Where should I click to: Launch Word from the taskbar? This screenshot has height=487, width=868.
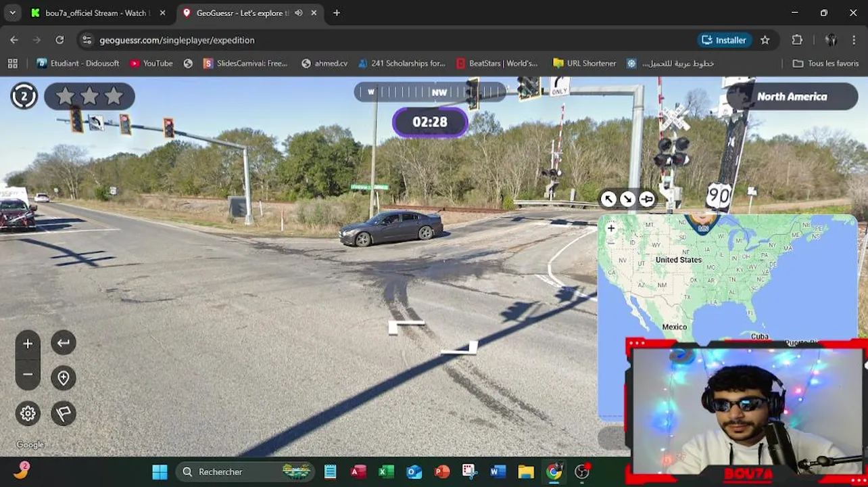[x=498, y=471]
